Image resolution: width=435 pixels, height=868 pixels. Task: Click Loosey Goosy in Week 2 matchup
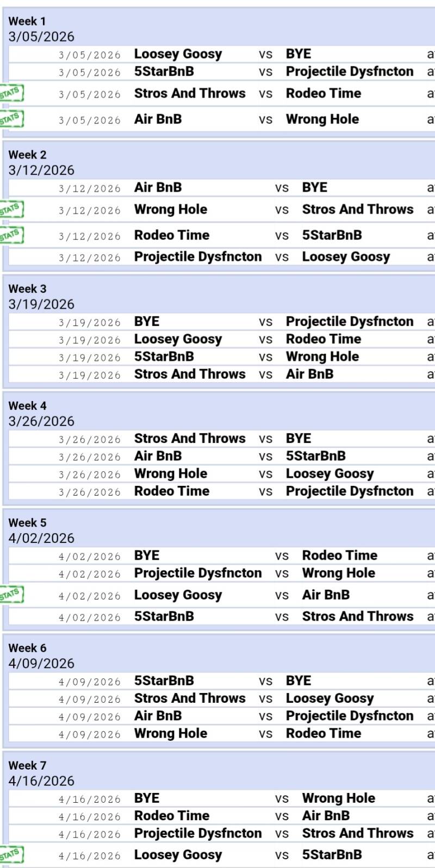(346, 257)
